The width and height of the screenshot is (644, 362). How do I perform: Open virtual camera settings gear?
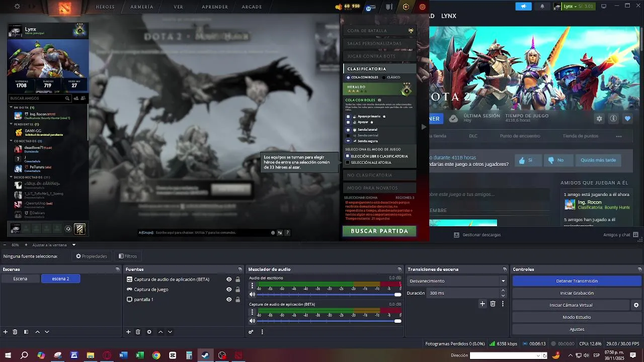pyautogui.click(x=636, y=305)
